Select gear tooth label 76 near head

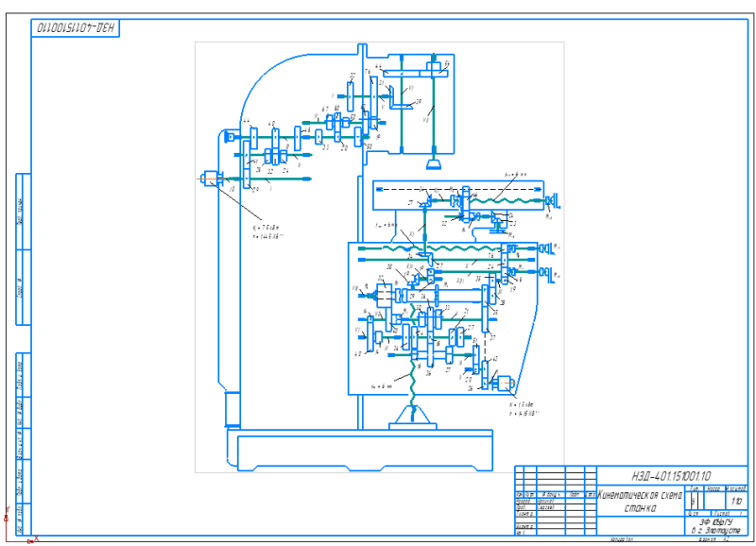[x=368, y=72]
